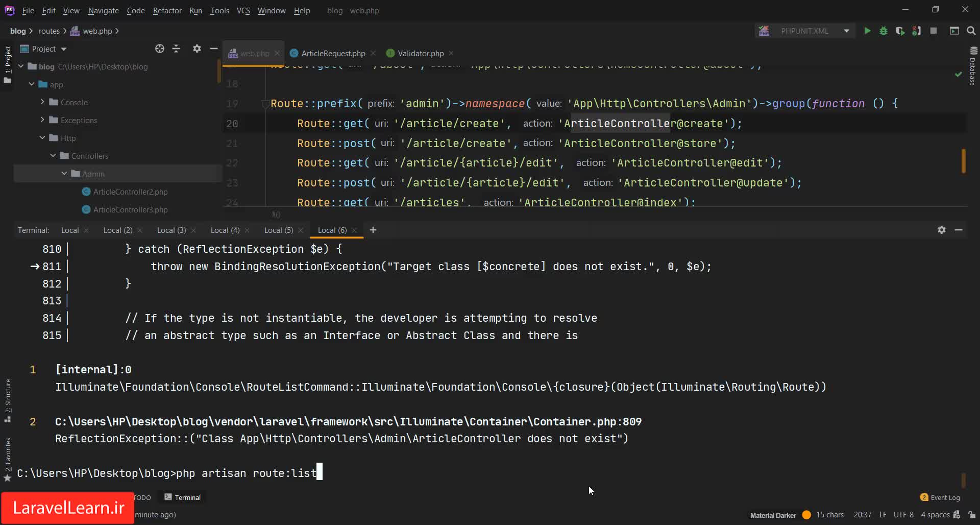
Task: Add a new terminal session tab
Action: point(373,230)
